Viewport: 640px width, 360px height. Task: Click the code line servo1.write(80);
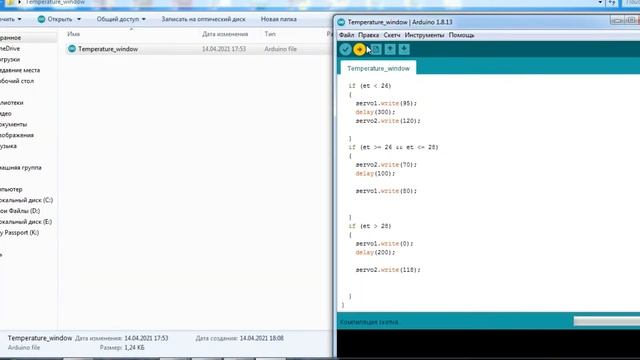pyautogui.click(x=386, y=191)
